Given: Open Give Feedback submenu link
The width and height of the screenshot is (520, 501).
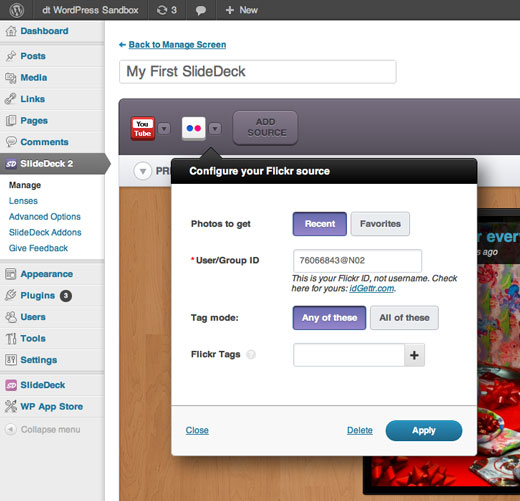Looking at the screenshot, I should (38, 248).
